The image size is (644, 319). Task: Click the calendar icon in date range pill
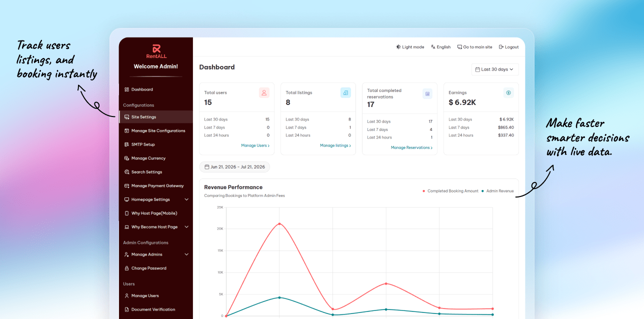coord(207,167)
